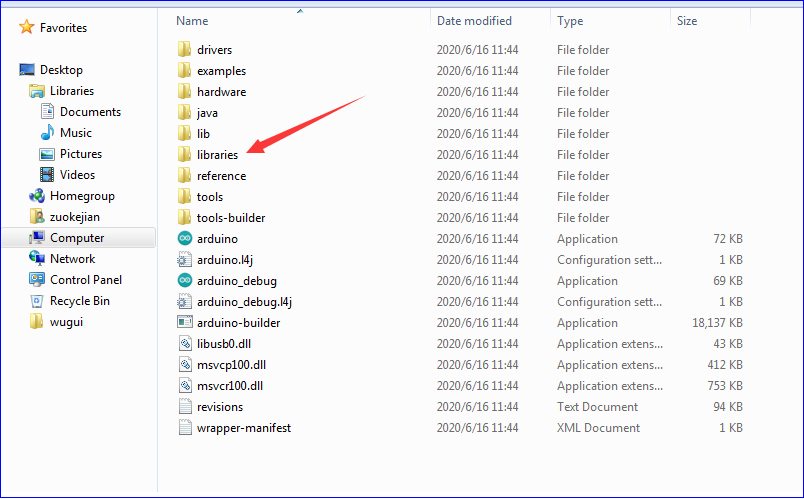Click the 'reference' folder name

(221, 176)
